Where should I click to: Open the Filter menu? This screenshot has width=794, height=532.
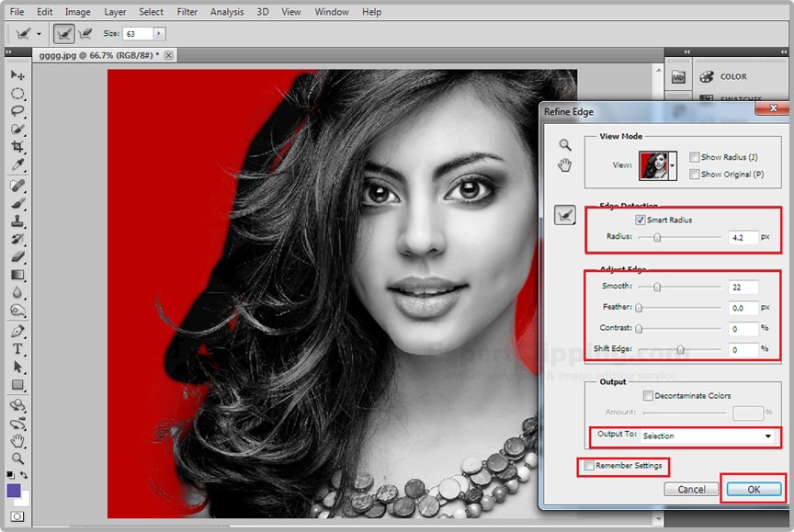coord(187,12)
